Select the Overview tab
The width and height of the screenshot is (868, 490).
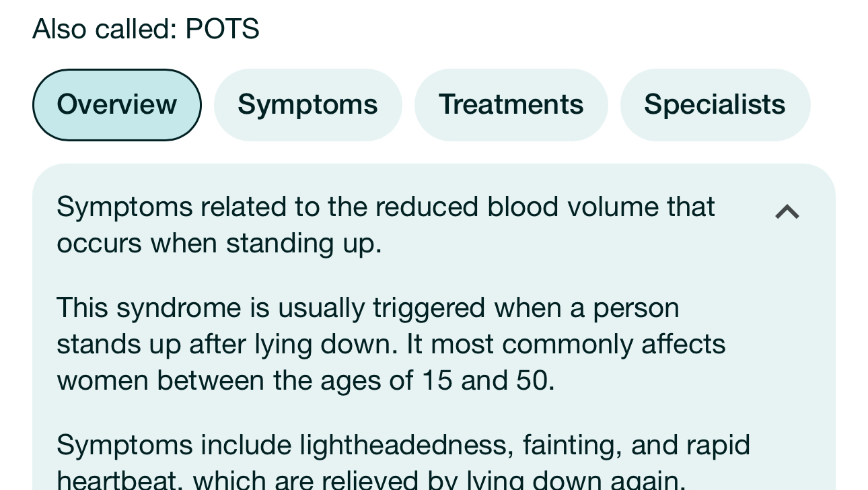click(116, 105)
